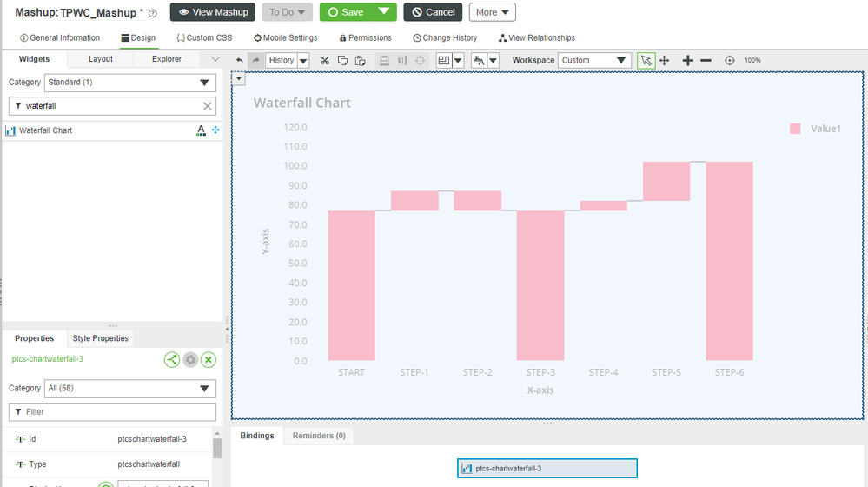Open the Workspace Custom dropdown
This screenshot has height=487, width=868.
(x=594, y=60)
